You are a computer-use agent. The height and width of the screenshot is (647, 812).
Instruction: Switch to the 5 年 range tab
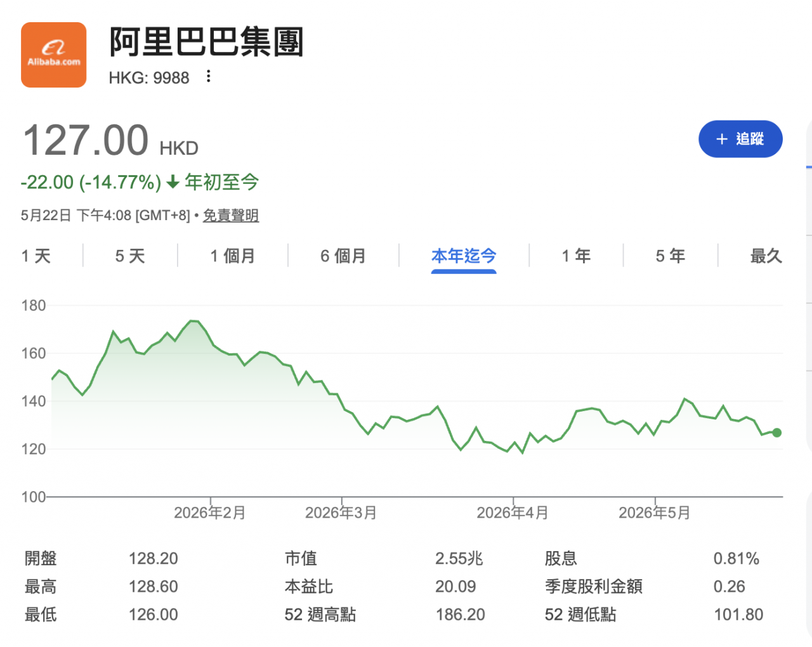[x=671, y=256]
